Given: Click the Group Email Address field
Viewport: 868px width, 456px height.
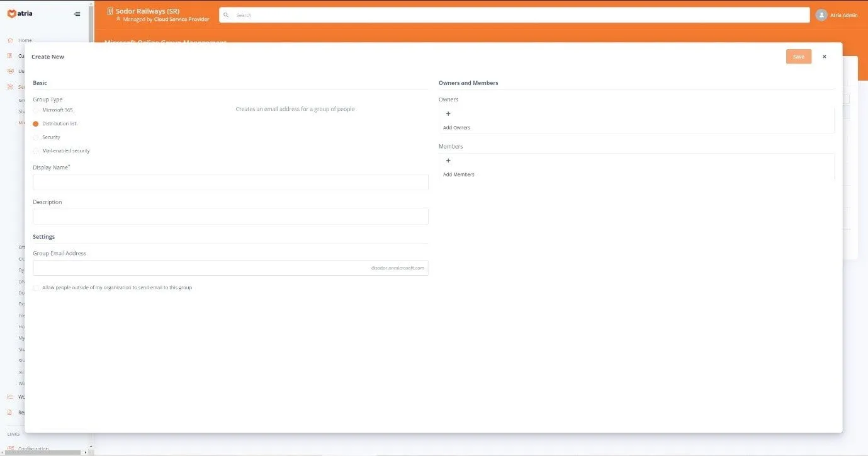Looking at the screenshot, I should (x=201, y=268).
